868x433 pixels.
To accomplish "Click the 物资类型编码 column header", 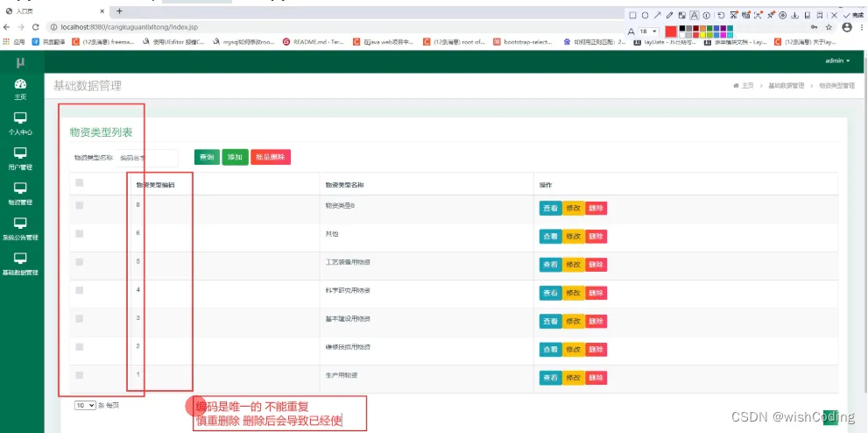I will (x=156, y=185).
